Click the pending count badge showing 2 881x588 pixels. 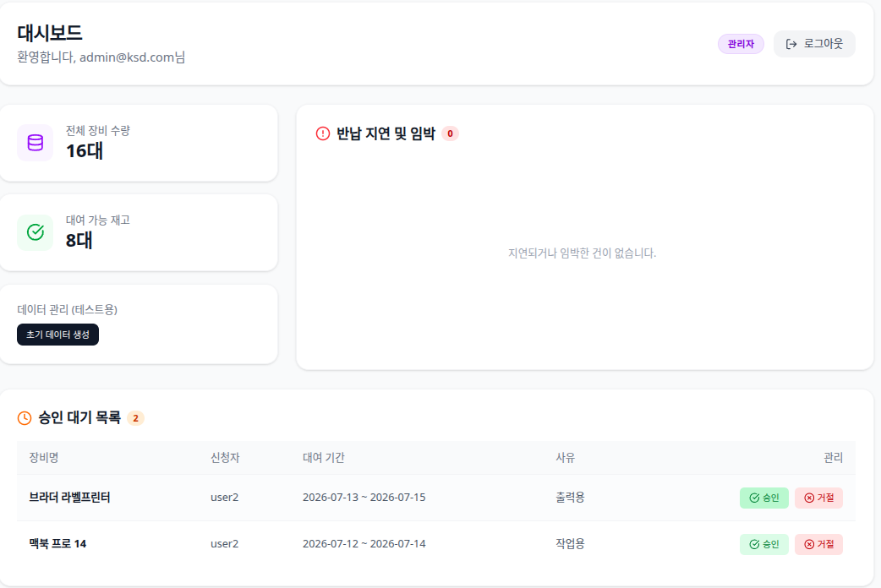click(135, 418)
